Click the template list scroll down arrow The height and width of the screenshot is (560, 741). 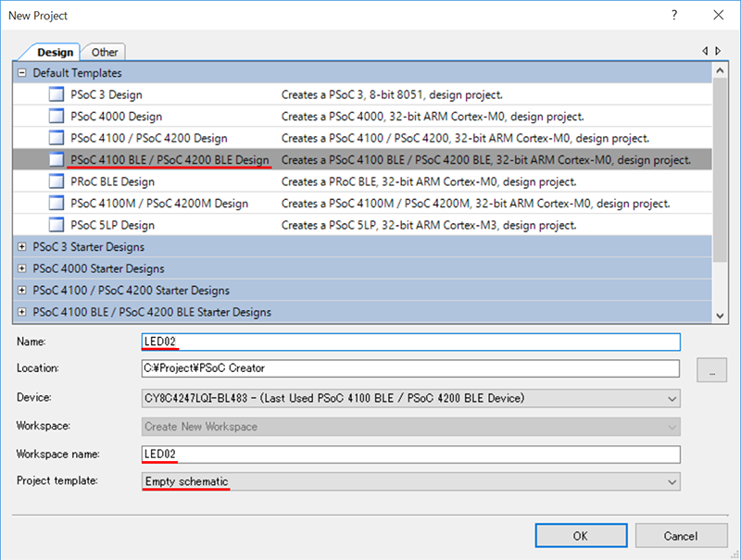(x=720, y=316)
